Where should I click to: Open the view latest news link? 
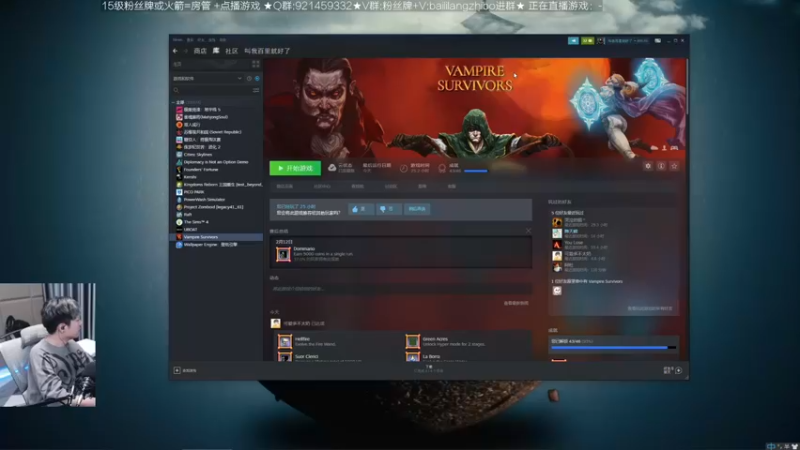(x=516, y=303)
